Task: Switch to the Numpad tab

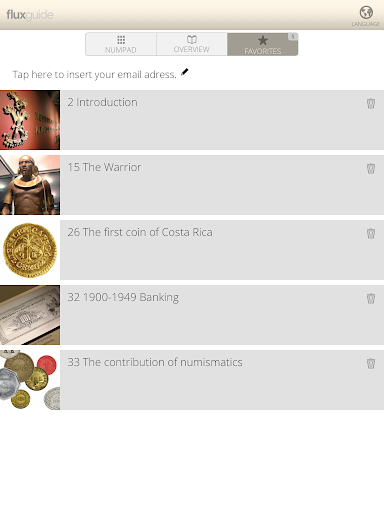Action: click(x=121, y=44)
